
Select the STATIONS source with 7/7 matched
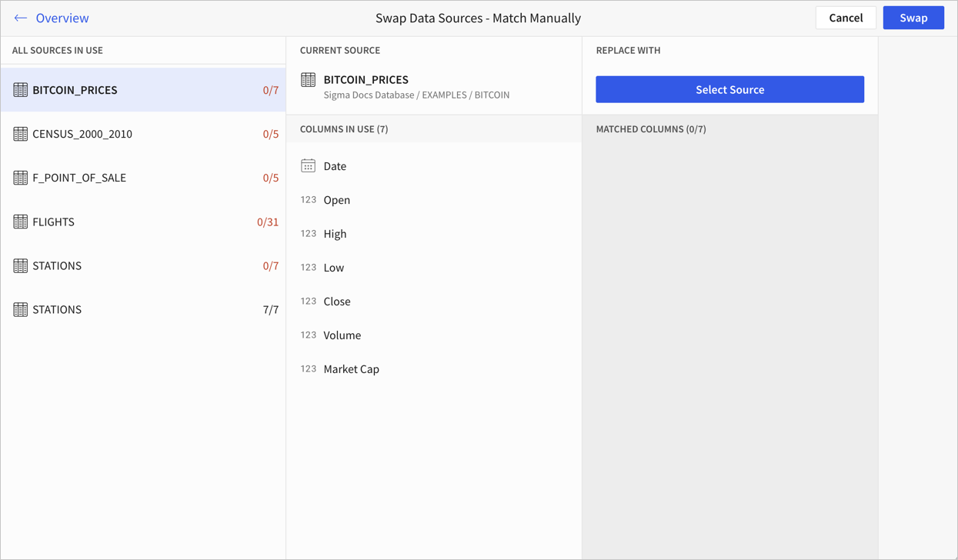[143, 309]
